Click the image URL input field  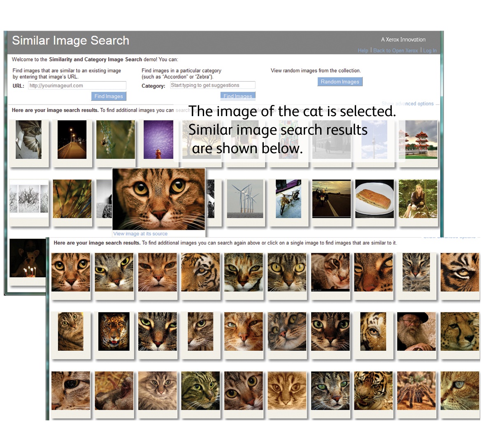tap(77, 86)
